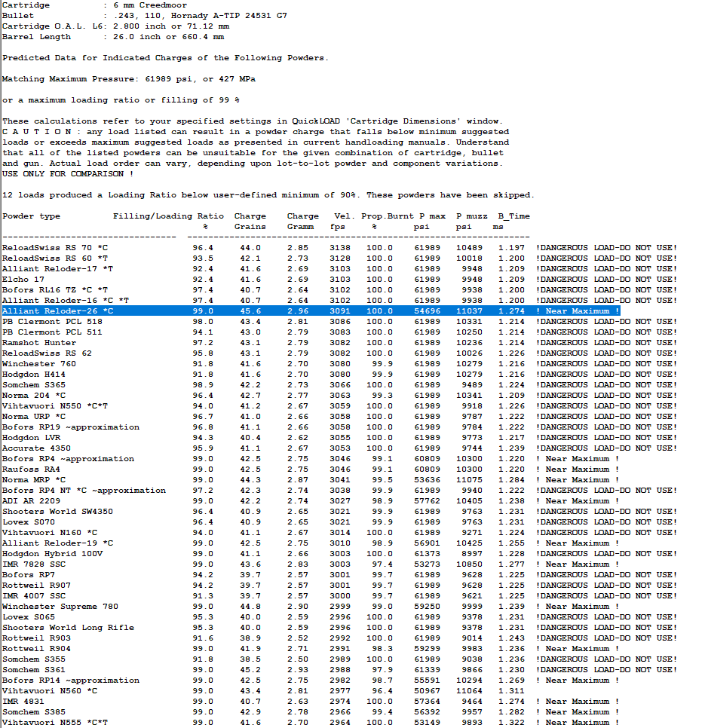Select the Hodgdon LVR row
Image resolution: width=705 pixels, height=728 pixels.
coord(339,438)
